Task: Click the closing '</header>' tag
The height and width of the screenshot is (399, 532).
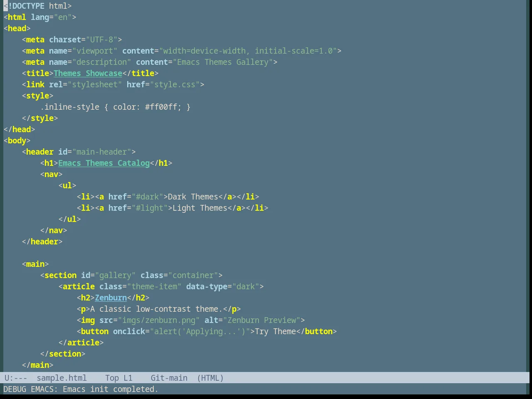Action: tap(42, 241)
